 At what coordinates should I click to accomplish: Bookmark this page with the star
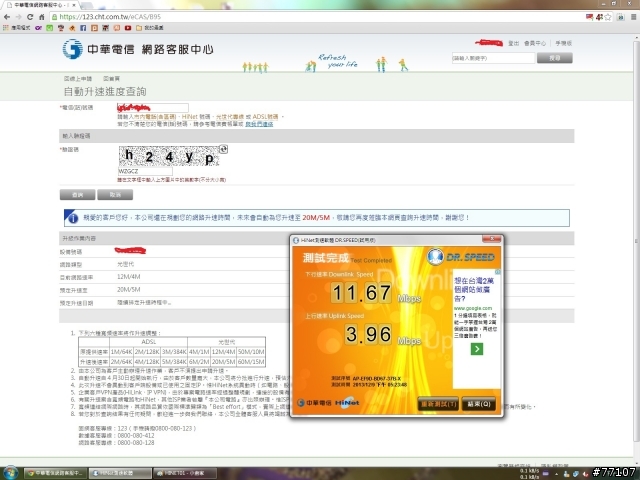pyautogui.click(x=608, y=17)
